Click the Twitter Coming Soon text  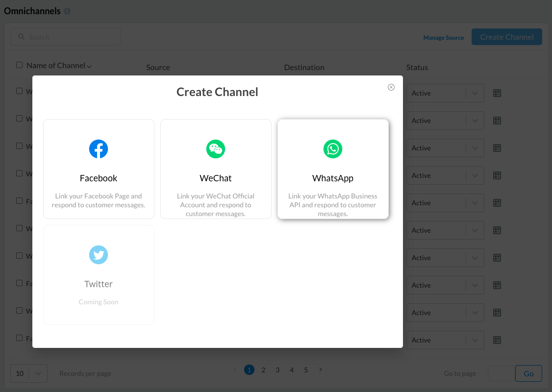click(x=99, y=302)
